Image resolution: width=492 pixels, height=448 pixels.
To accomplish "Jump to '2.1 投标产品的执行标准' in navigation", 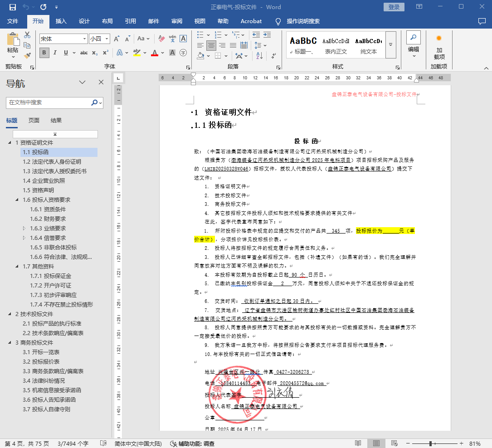I will (52, 323).
